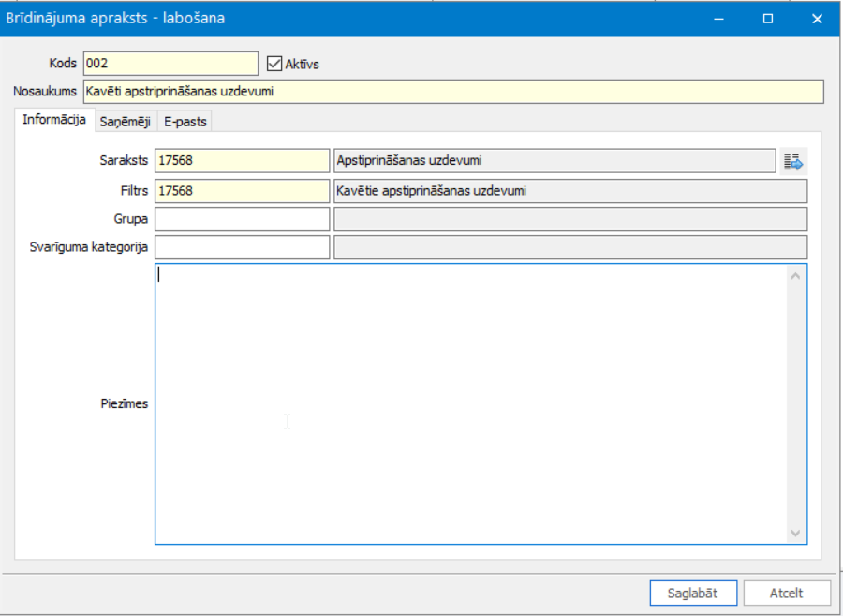Click the Filtrs code field
Screen dimensions: 843x616
pos(242,191)
